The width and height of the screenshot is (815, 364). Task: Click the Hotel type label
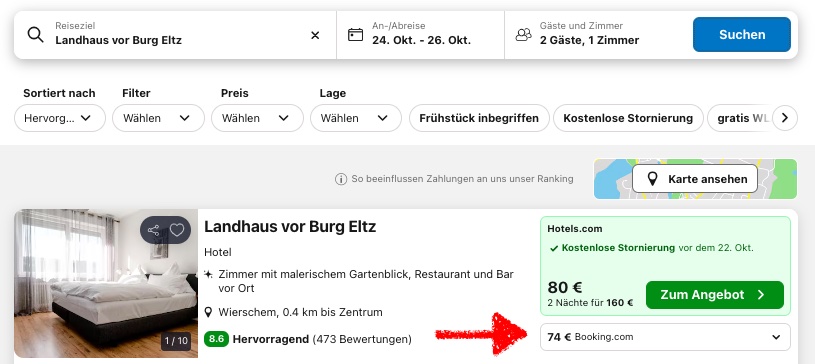(x=218, y=252)
